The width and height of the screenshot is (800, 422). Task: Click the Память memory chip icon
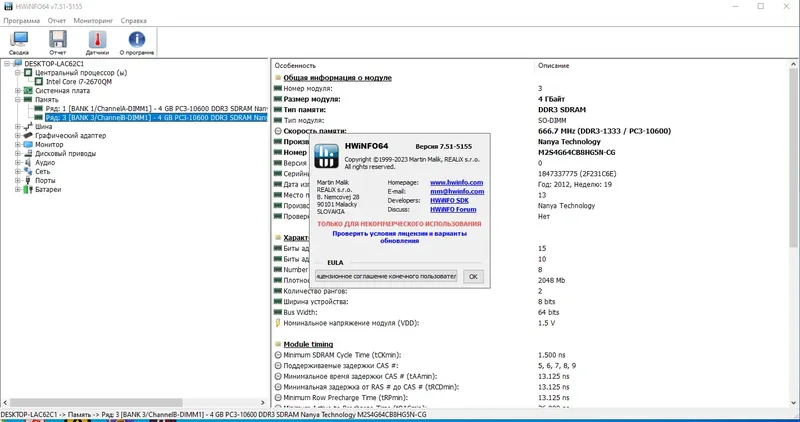[28, 100]
